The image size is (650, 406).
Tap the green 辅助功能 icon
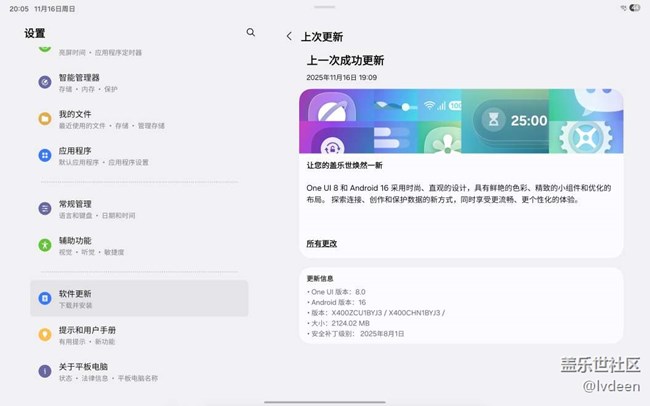[45, 245]
